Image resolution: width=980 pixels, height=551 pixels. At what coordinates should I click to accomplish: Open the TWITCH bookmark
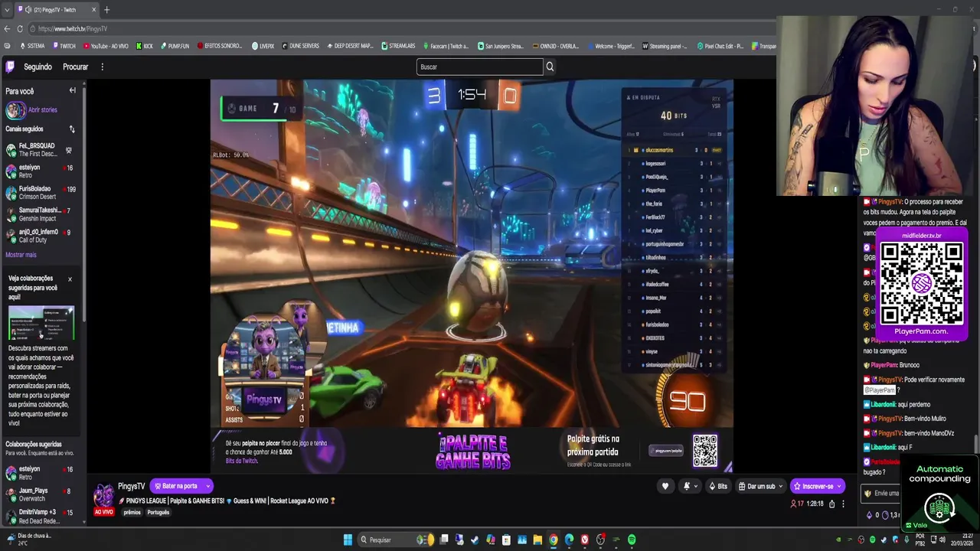(x=64, y=46)
